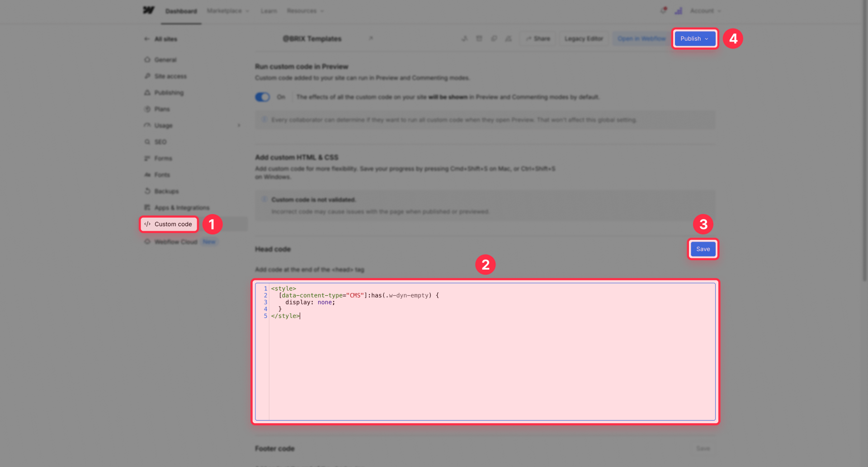Click the first toolbar icon left of Share
This screenshot has height=467, width=868.
tap(464, 38)
